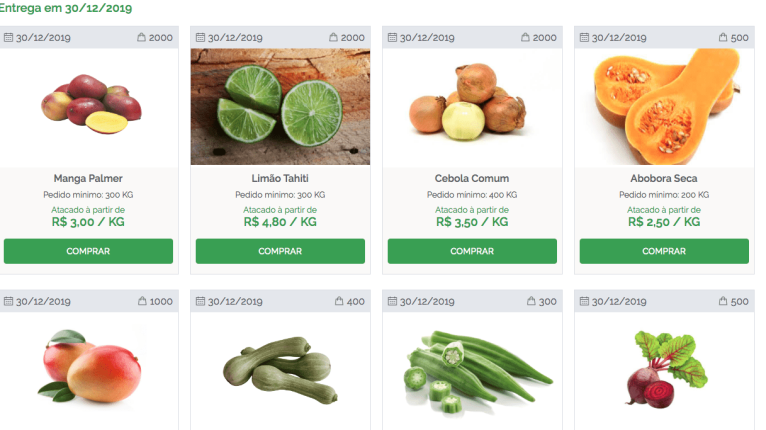Open the Manga Palmer product image
Viewport: 766px width, 430px height.
pyautogui.click(x=89, y=105)
